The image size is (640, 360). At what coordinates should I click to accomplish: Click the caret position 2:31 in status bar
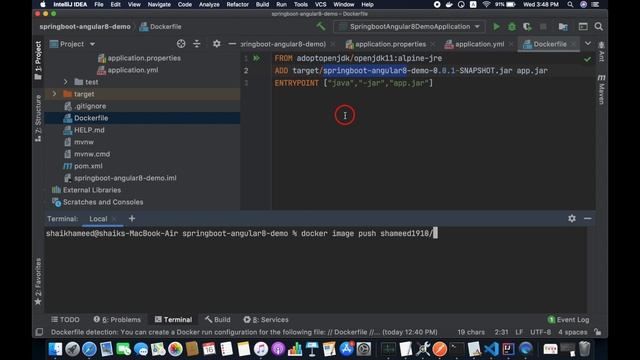(x=501, y=332)
